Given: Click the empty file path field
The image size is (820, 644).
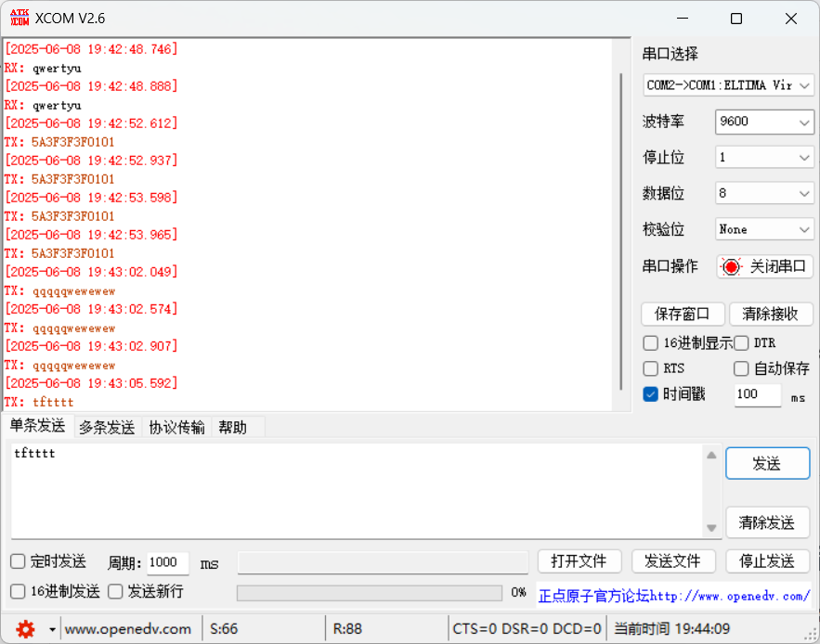Looking at the screenshot, I should click(383, 562).
